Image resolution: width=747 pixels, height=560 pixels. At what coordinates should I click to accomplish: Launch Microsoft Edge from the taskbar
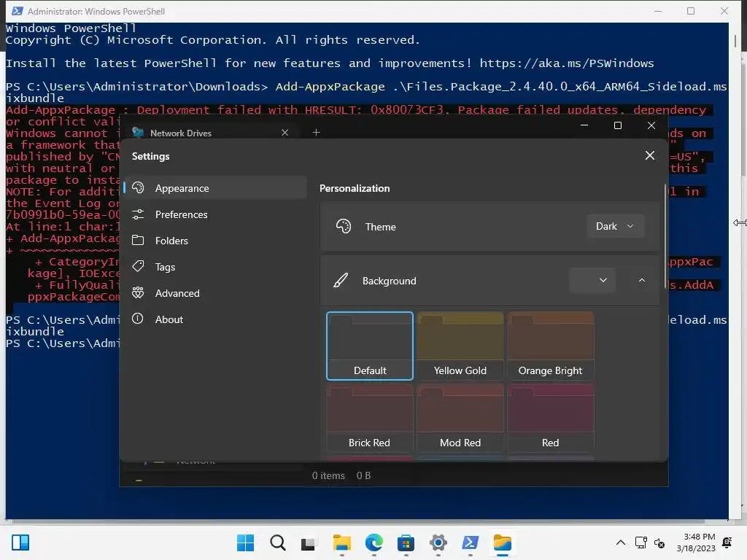pyautogui.click(x=374, y=542)
